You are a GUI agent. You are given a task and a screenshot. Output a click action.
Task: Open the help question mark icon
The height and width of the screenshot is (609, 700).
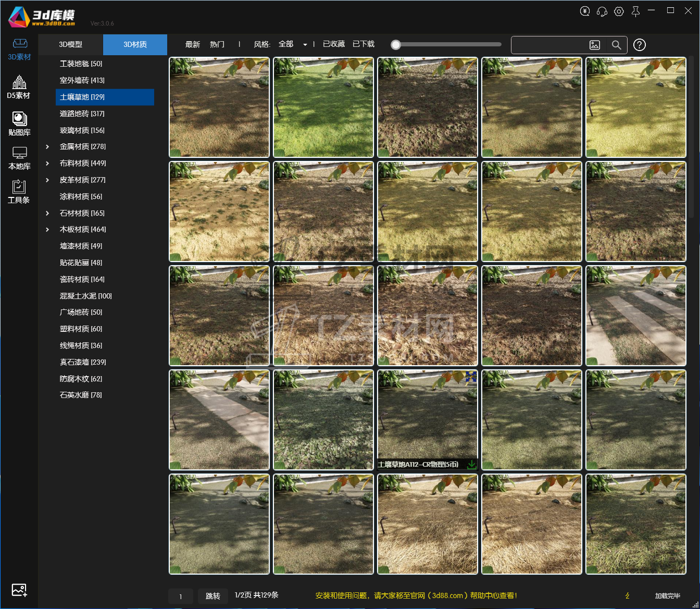pos(640,45)
